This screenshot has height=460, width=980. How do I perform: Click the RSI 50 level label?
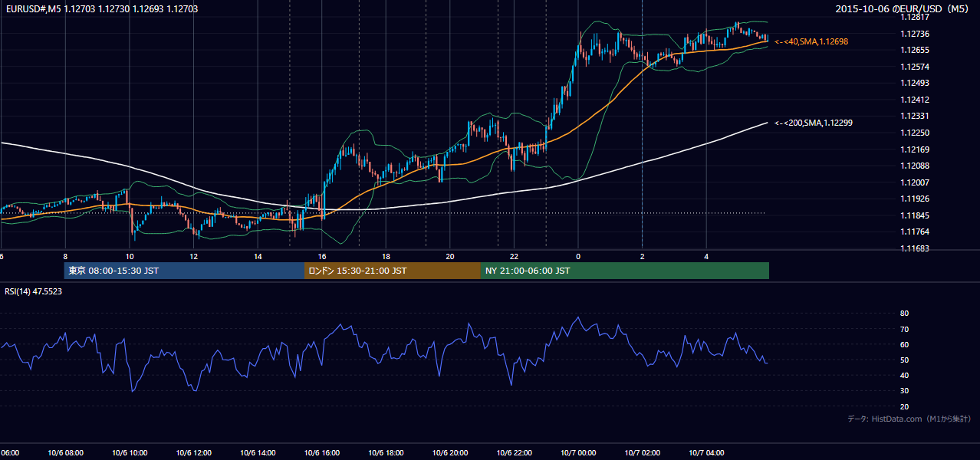(x=904, y=360)
